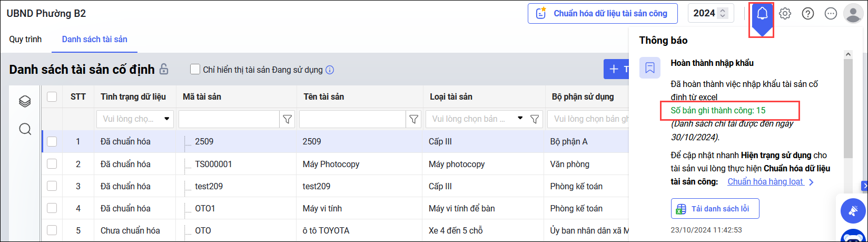Click the filter icon for Tên tài sản
This screenshot has height=242, width=868.
(413, 120)
